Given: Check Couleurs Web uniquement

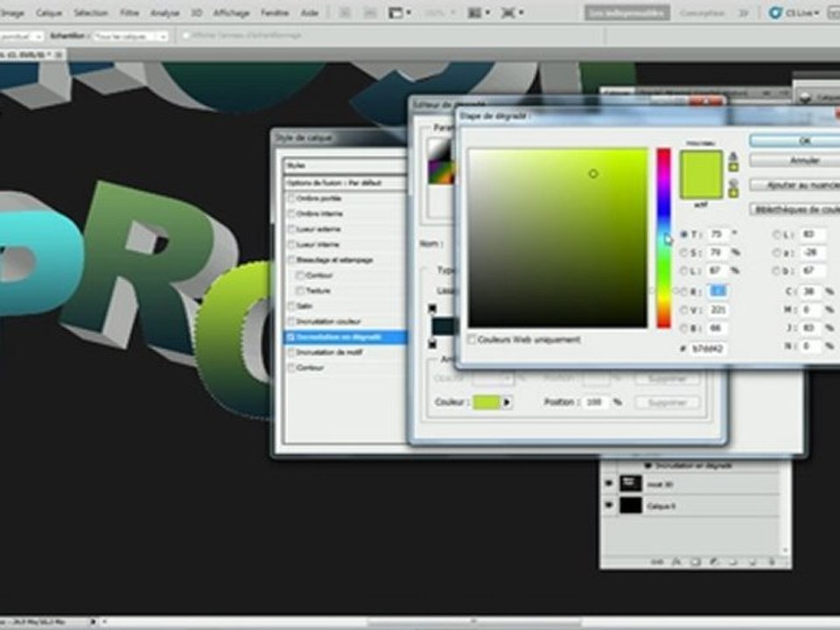Looking at the screenshot, I should pyautogui.click(x=472, y=339).
